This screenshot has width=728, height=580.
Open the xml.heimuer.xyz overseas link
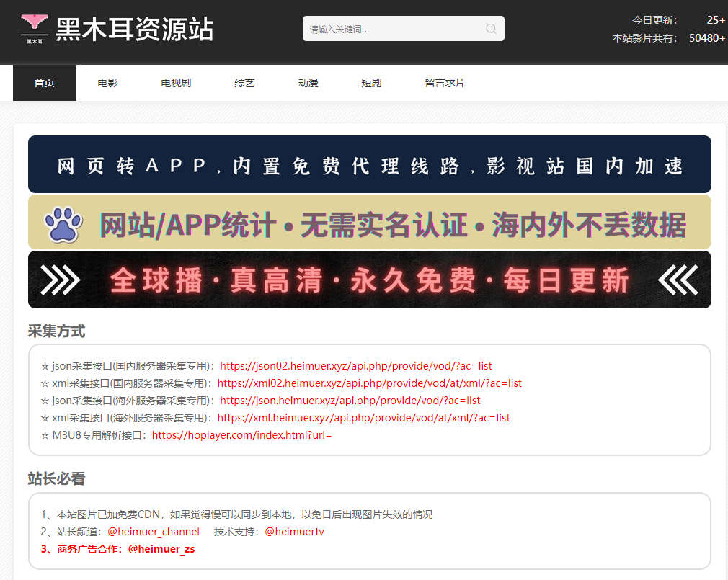363,418
